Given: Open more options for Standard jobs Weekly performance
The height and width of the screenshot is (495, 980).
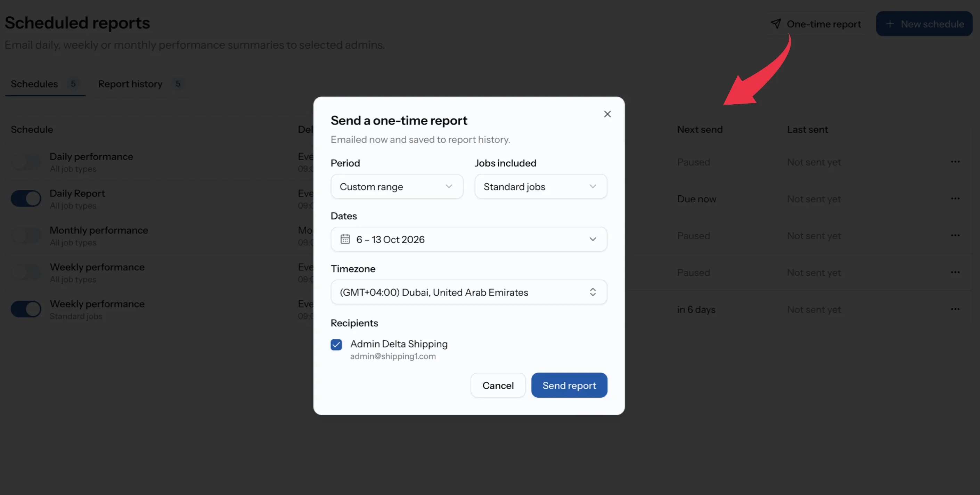Looking at the screenshot, I should coord(955,309).
